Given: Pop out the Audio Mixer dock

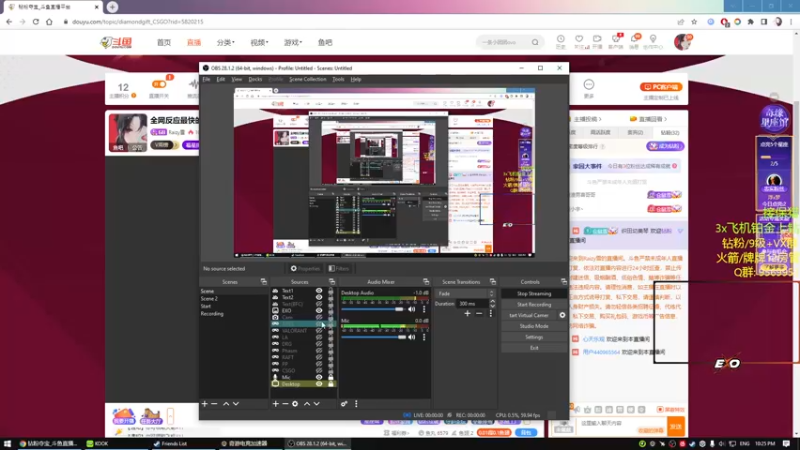Looking at the screenshot, I should pos(426,282).
